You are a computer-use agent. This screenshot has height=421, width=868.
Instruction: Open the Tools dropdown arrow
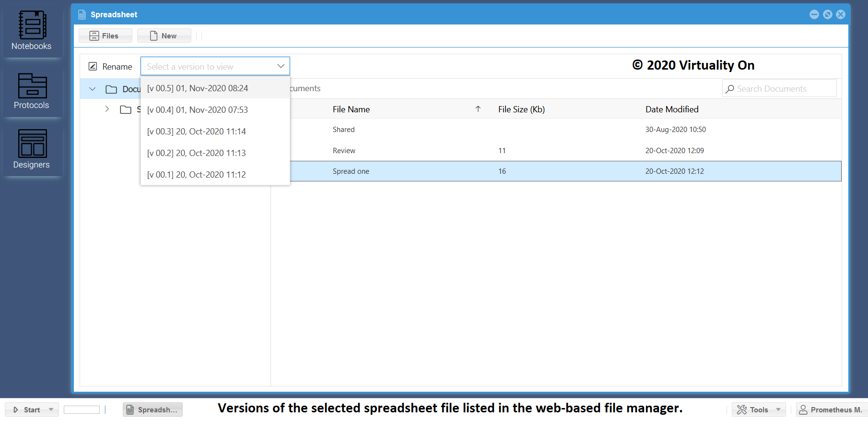pos(778,409)
